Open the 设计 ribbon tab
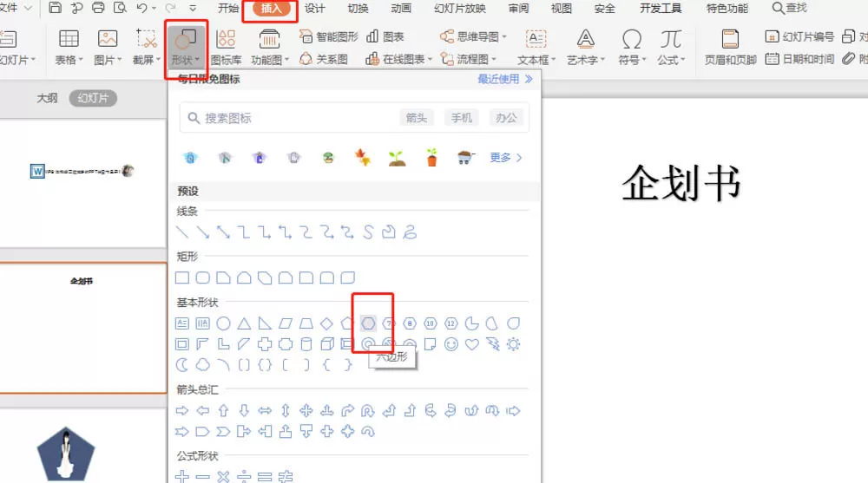 pyautogui.click(x=314, y=9)
